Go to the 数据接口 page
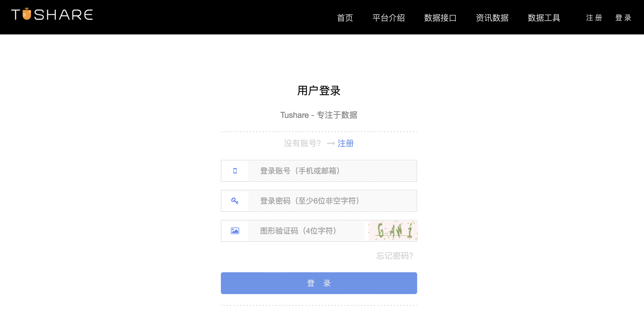644x317 pixels. 440,18
